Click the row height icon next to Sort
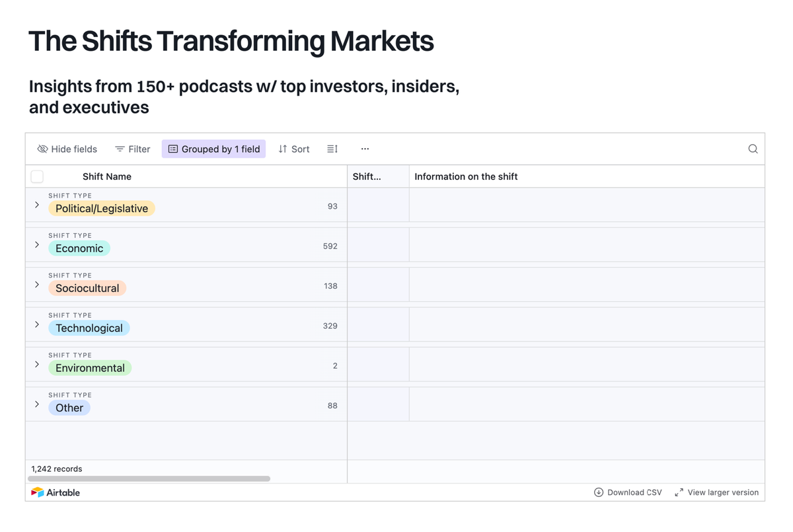 point(332,149)
